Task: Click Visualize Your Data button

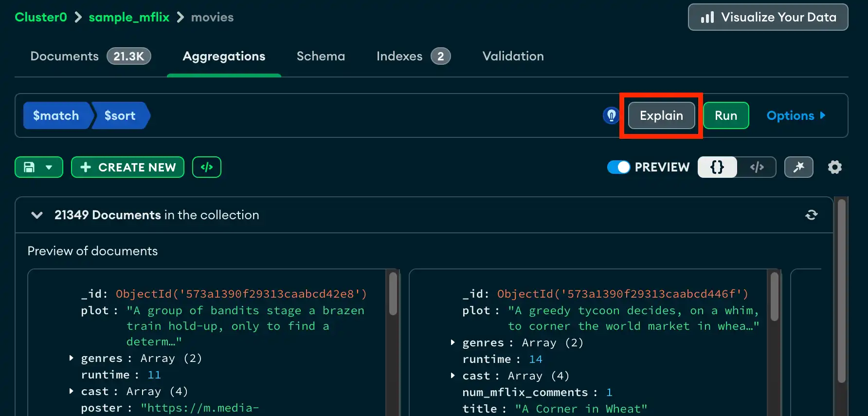Action: point(768,17)
